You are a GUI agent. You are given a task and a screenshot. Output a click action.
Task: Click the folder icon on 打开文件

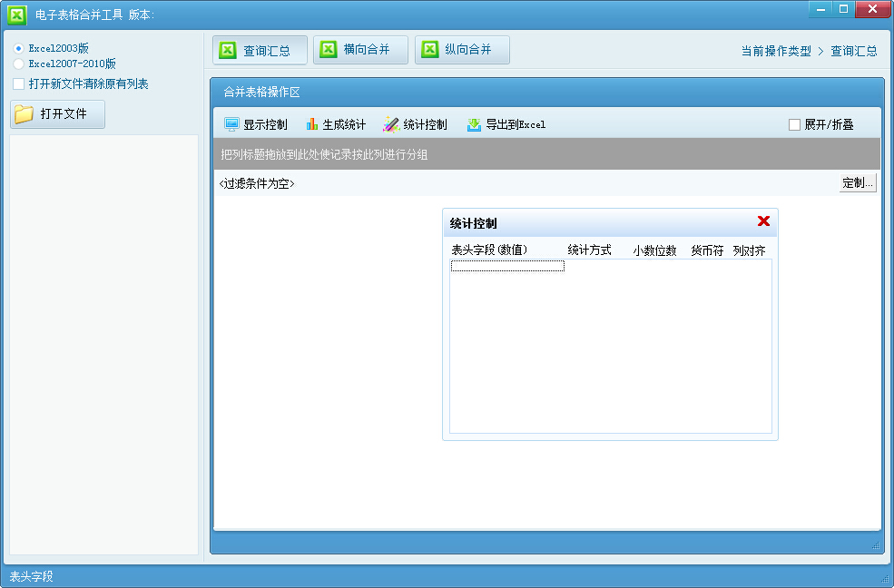[x=25, y=114]
